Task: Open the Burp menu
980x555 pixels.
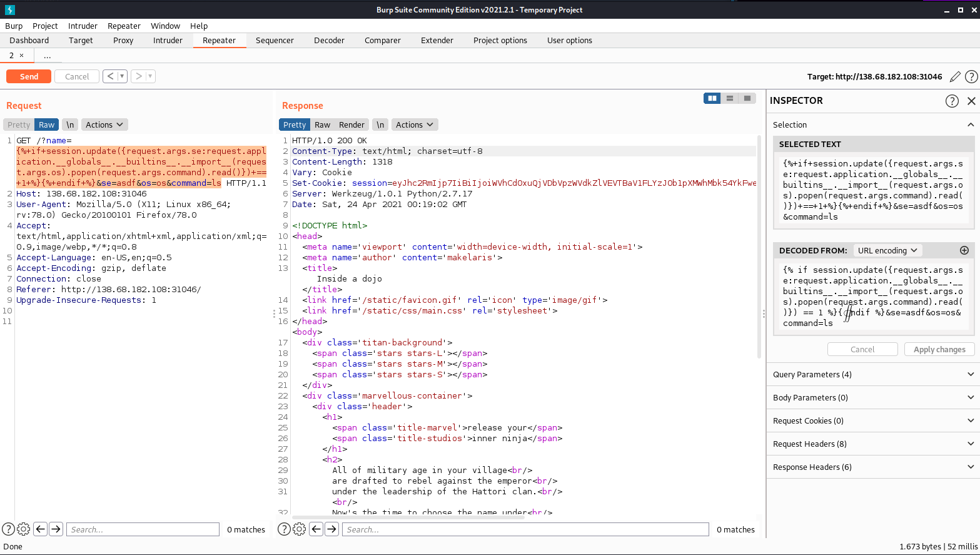Action: 14,26
